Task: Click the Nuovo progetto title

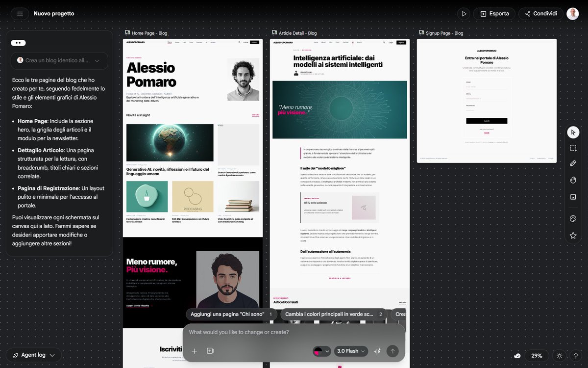Action: click(x=54, y=14)
